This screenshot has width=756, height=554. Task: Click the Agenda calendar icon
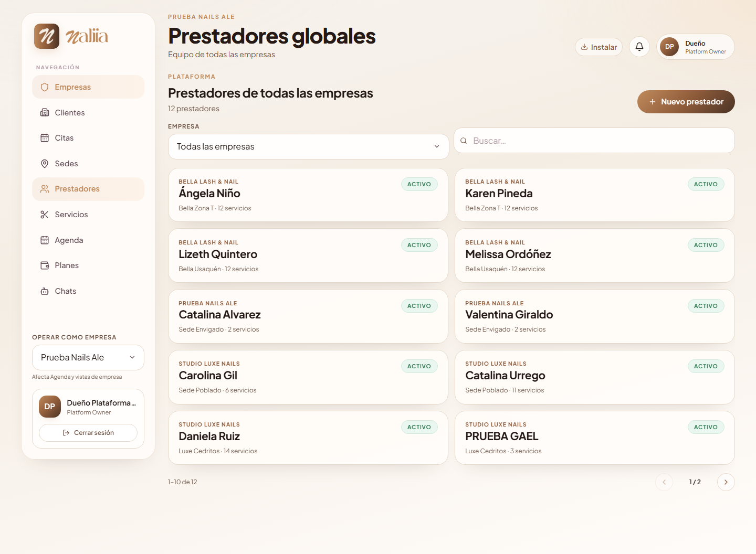point(45,240)
